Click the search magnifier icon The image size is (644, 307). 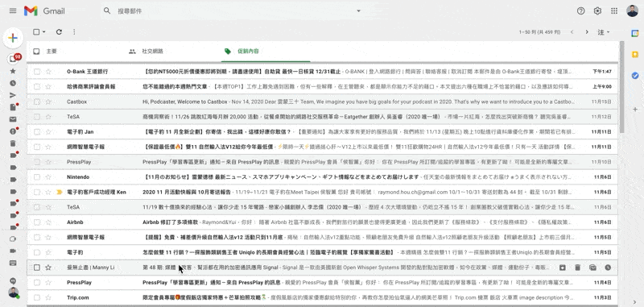point(107,10)
